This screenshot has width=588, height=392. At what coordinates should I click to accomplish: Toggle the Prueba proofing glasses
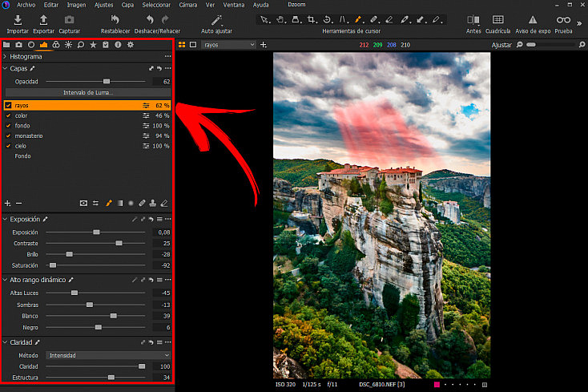tap(563, 19)
